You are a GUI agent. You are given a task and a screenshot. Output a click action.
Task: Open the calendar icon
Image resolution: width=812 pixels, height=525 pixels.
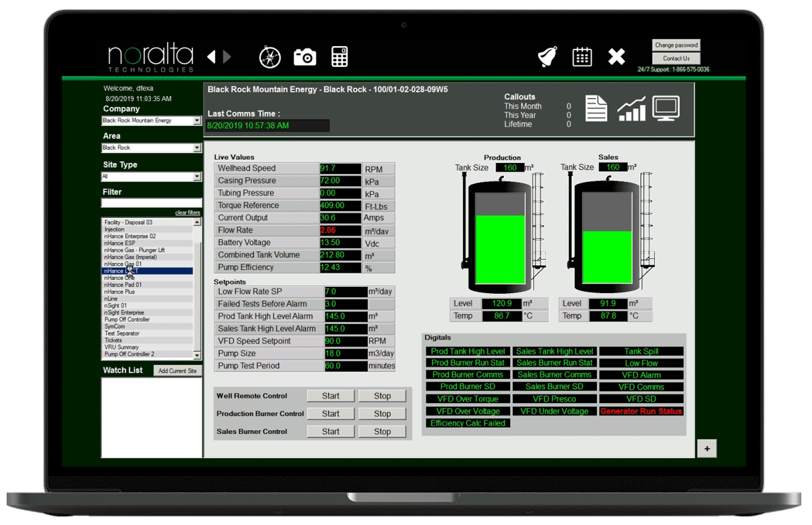[x=582, y=57]
